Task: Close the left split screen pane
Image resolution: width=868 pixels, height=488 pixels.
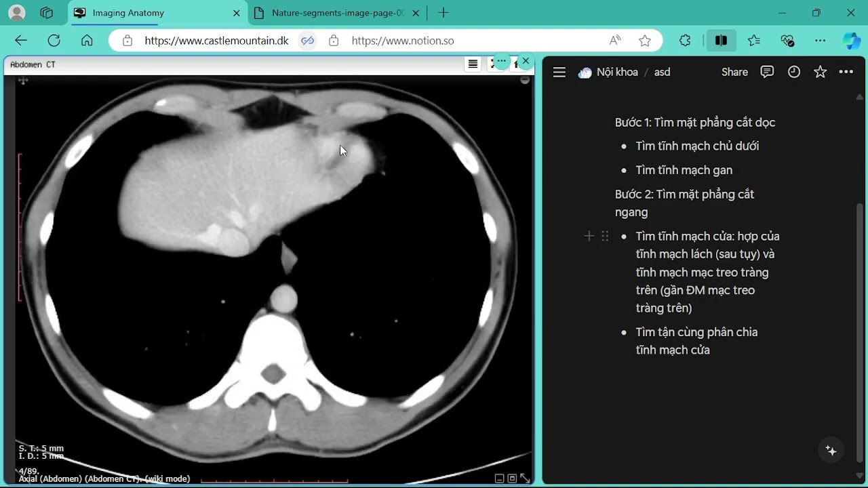Action: (526, 62)
